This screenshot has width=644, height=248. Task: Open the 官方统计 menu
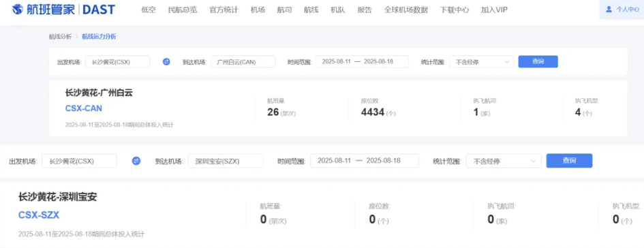click(x=224, y=10)
